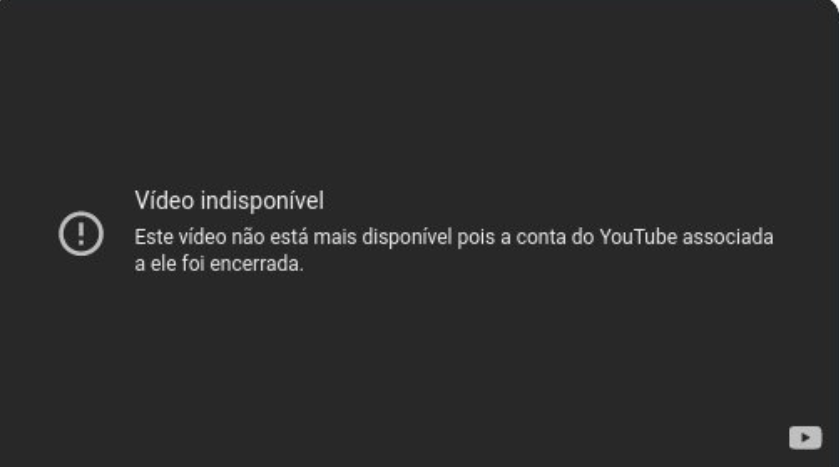Click the exclamation mark error icon
839x467 pixels.
81,234
